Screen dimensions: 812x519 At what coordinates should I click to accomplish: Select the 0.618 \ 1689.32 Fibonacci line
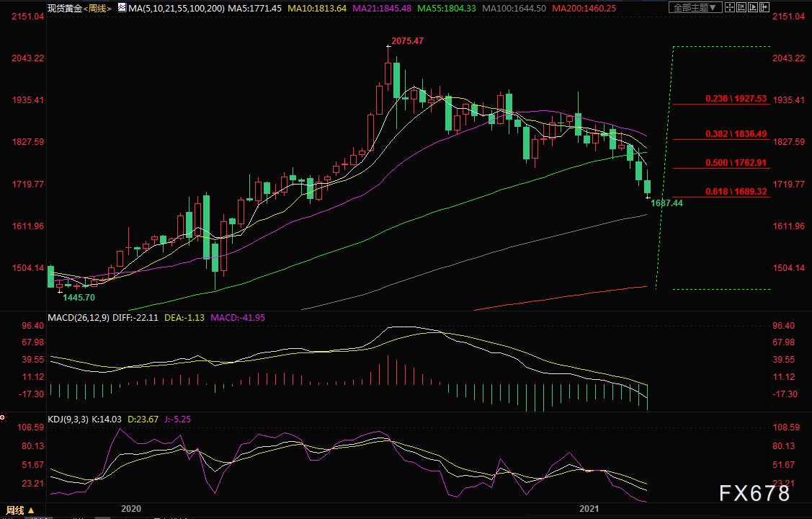pos(720,198)
